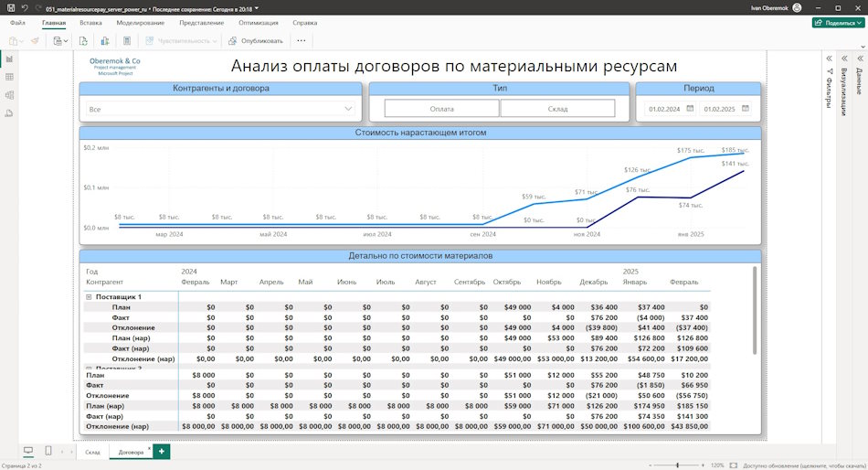Click the zoom out minus icon
The image size is (868, 470).
(651, 465)
